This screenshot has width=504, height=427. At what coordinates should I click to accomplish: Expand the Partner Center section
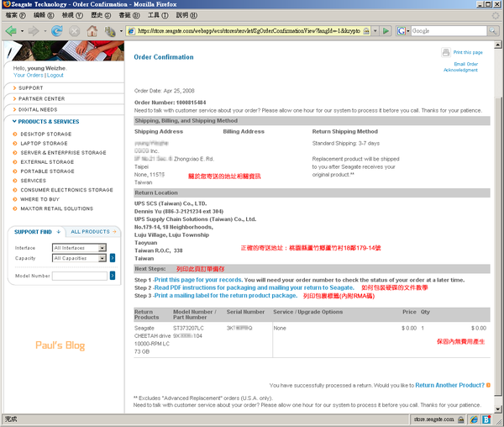39,98
